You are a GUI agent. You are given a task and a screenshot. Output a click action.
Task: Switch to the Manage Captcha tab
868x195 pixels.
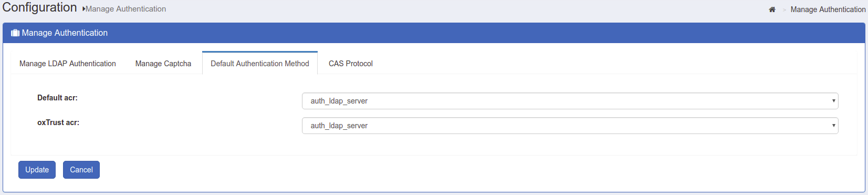point(163,64)
